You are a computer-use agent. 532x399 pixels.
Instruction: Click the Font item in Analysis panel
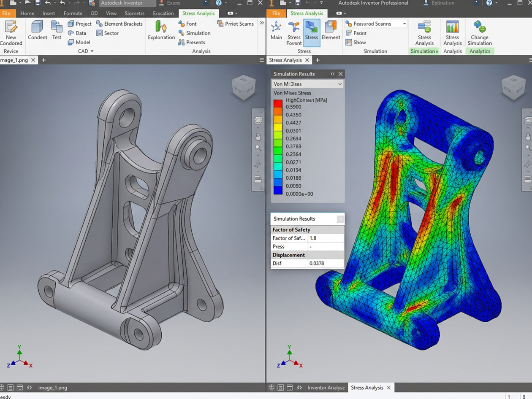[187, 24]
